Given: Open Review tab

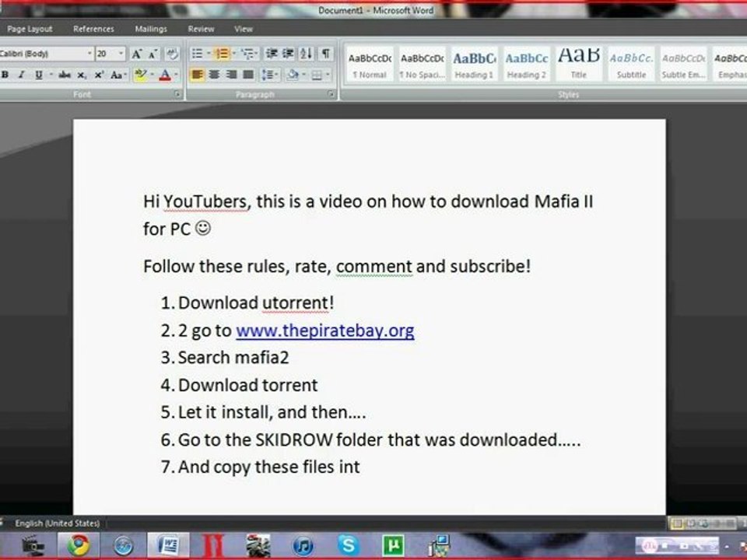Looking at the screenshot, I should (201, 29).
